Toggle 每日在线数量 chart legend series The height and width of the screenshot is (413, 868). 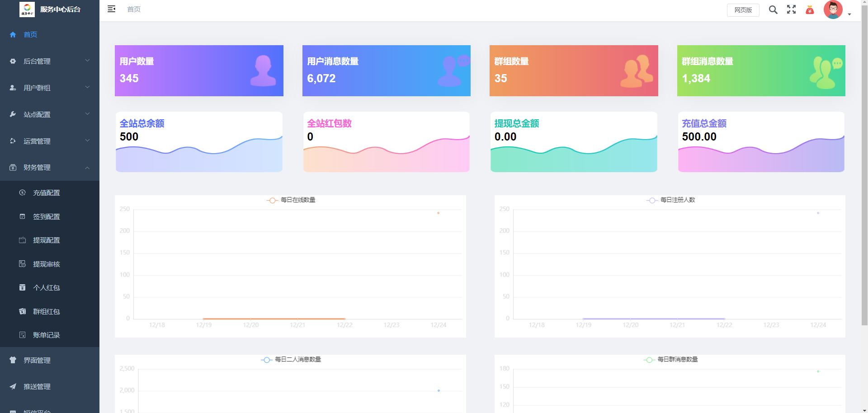[291, 200]
